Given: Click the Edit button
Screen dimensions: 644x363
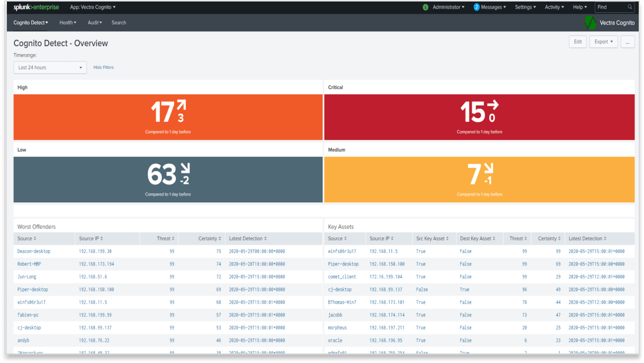Looking at the screenshot, I should 577,41.
